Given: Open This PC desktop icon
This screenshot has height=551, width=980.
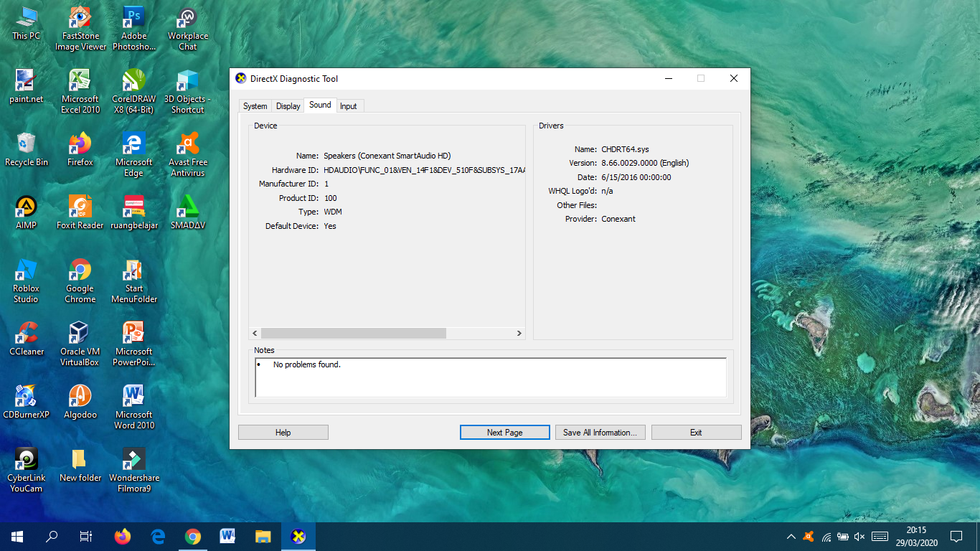Looking at the screenshot, I should point(27,23).
